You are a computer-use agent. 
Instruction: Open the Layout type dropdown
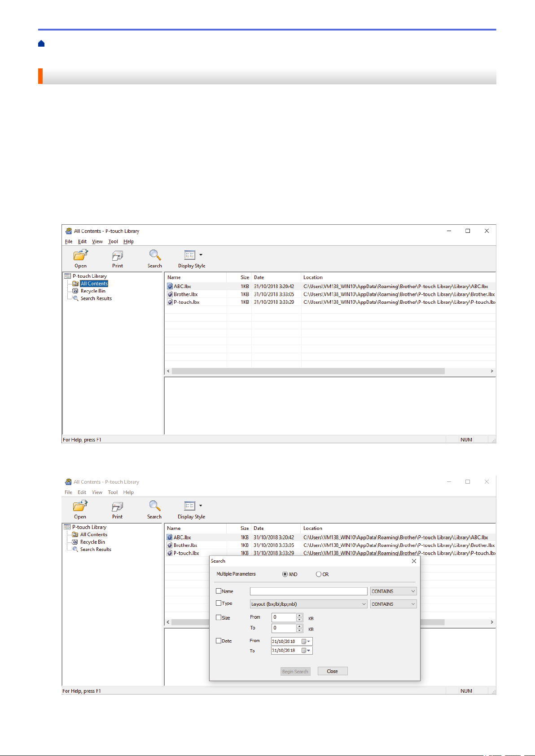point(309,604)
